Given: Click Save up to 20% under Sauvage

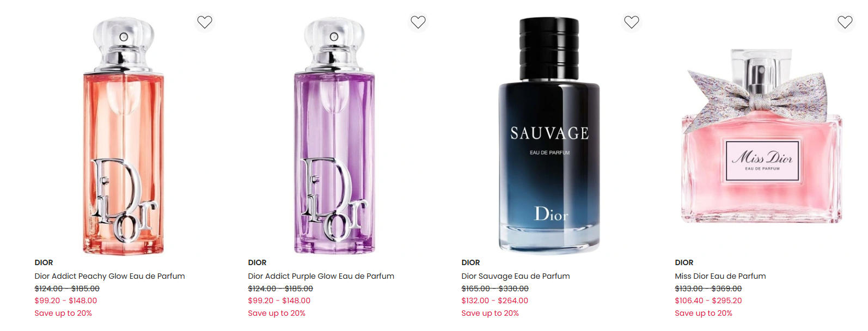Looking at the screenshot, I should click(490, 313).
